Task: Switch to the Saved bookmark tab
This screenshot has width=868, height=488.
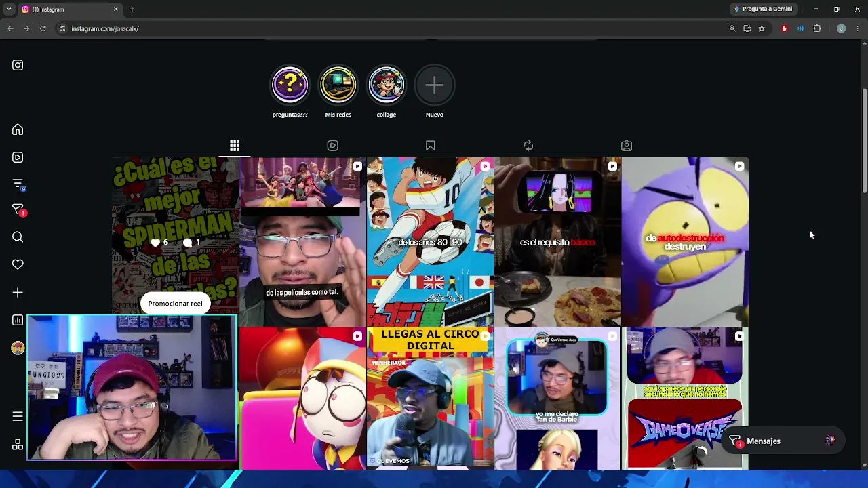Action: click(431, 146)
